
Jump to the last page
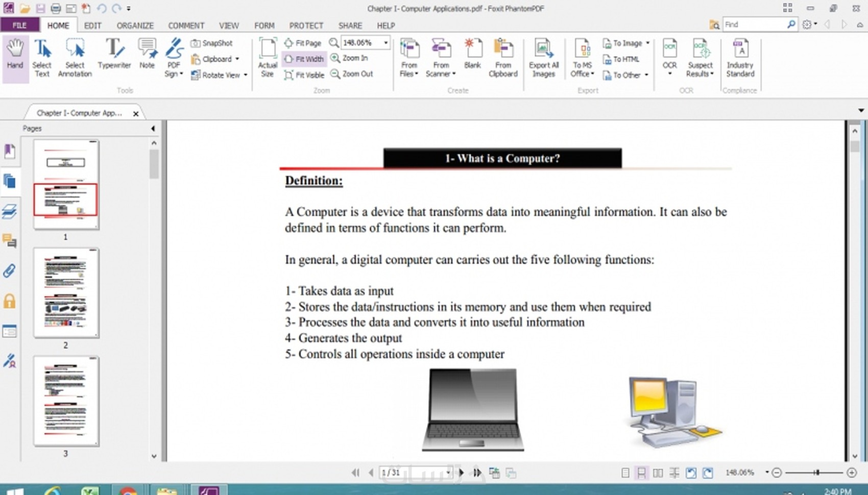click(477, 473)
